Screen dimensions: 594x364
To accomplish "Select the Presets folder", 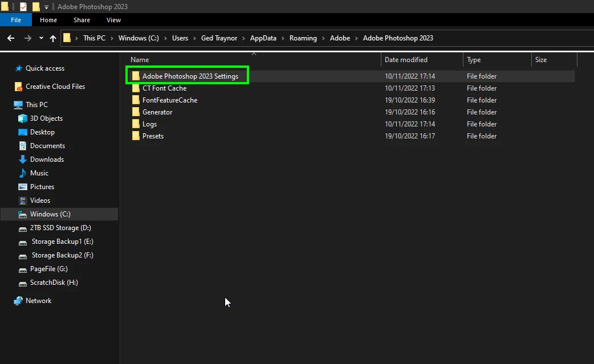I will click(153, 136).
